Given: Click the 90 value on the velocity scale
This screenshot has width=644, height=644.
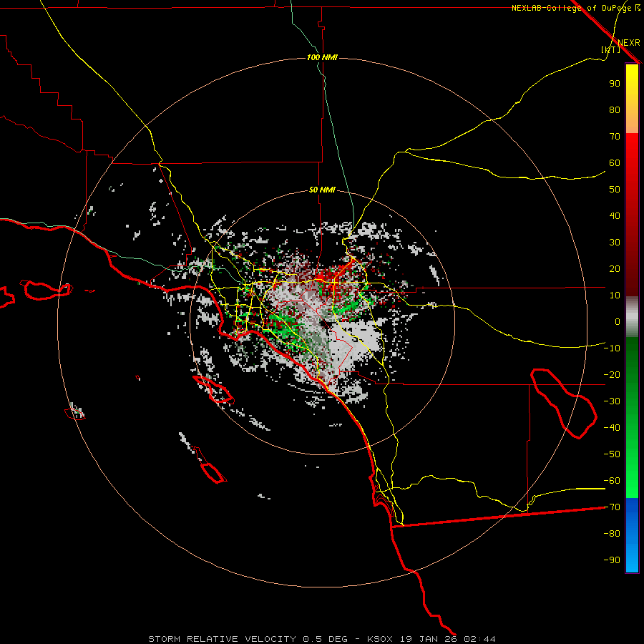Looking at the screenshot, I should tap(615, 84).
